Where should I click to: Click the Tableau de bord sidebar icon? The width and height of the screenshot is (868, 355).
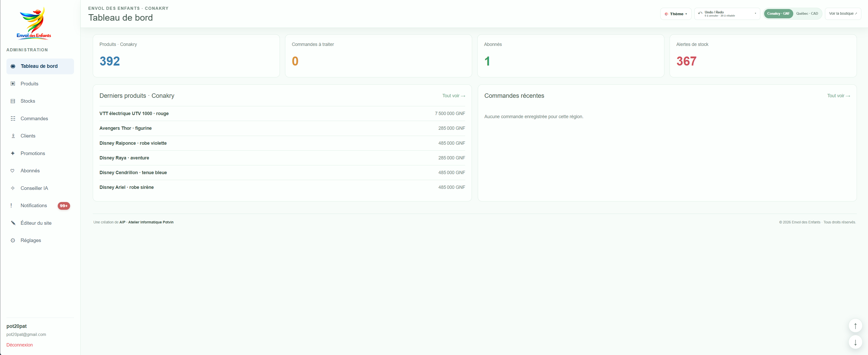13,66
